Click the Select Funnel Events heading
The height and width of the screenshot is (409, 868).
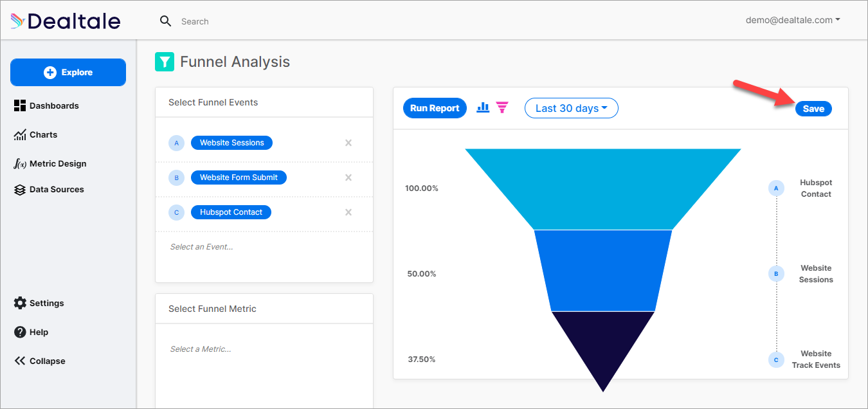[213, 102]
